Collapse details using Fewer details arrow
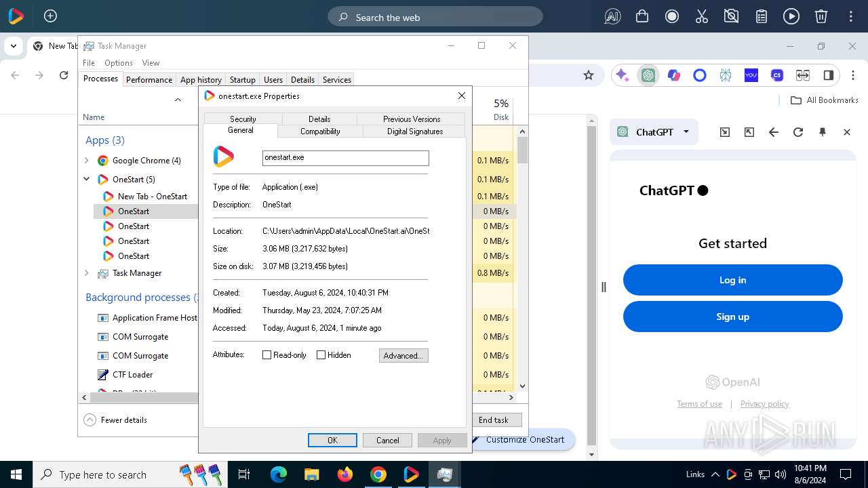The width and height of the screenshot is (868, 488). [x=90, y=420]
